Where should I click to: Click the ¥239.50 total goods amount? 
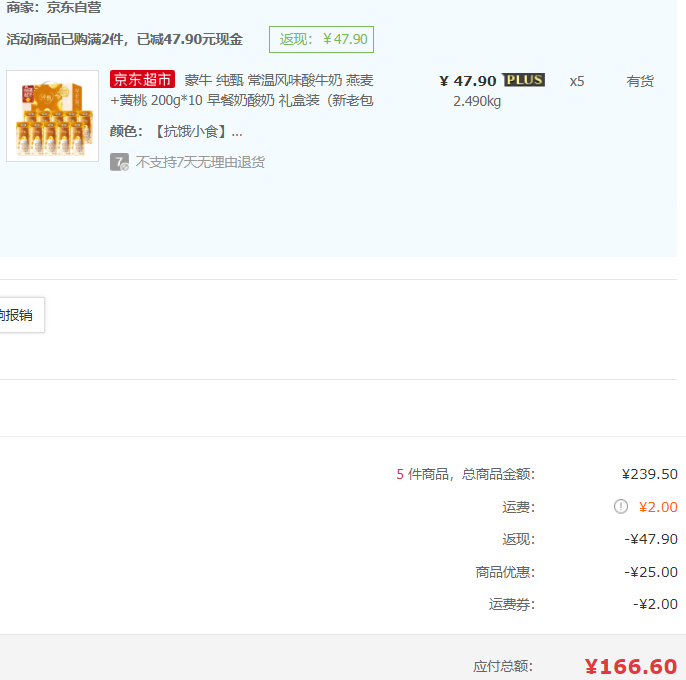coord(650,474)
